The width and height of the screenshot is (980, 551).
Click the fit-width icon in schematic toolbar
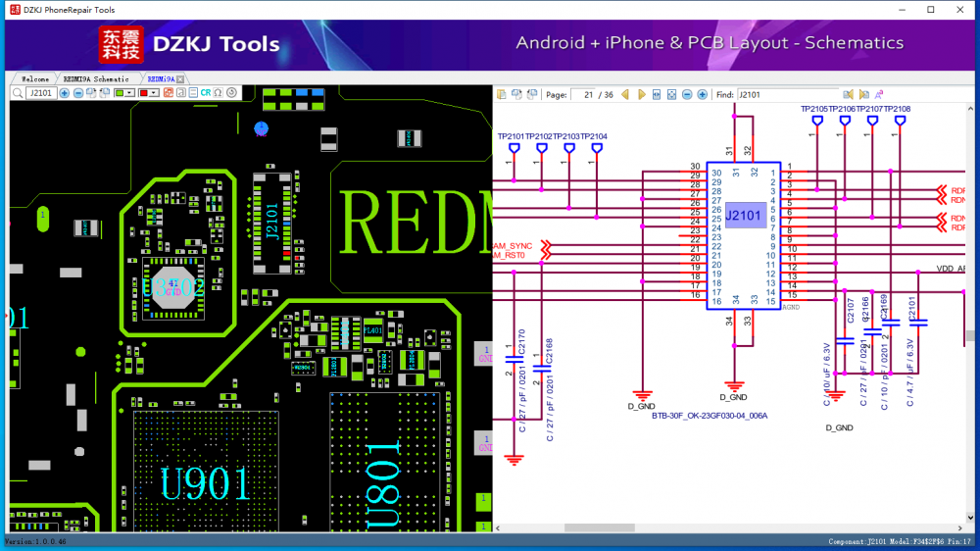657,95
